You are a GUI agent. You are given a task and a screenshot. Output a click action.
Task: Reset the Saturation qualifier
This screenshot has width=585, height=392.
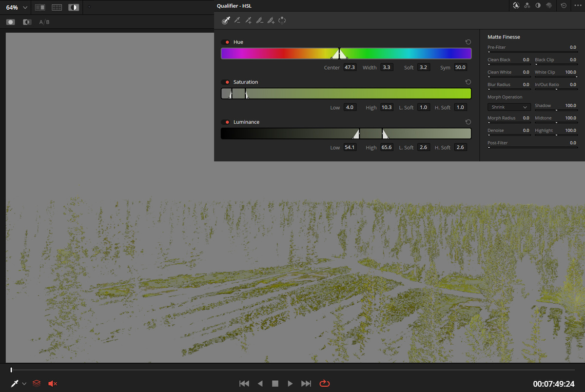click(468, 82)
